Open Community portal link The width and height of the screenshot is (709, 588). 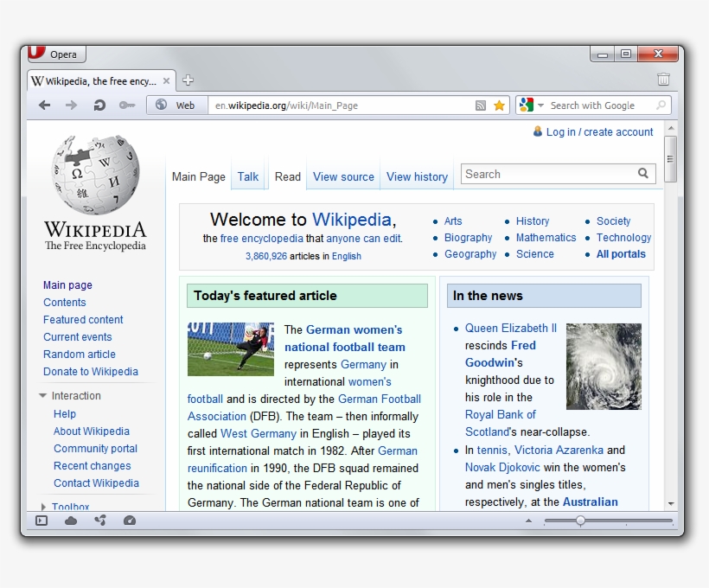95,448
